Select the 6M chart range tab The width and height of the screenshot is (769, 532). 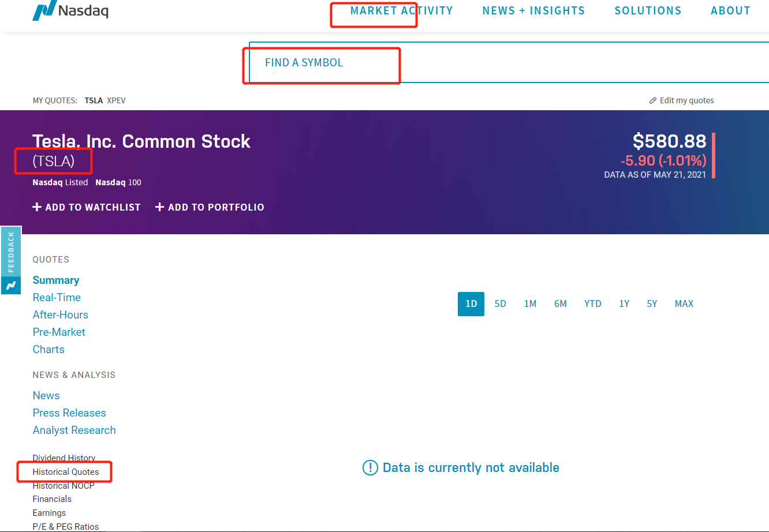[x=561, y=304]
